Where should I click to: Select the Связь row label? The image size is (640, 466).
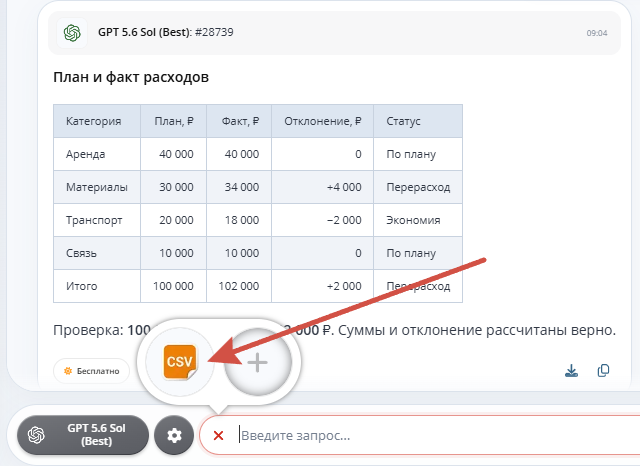81,253
